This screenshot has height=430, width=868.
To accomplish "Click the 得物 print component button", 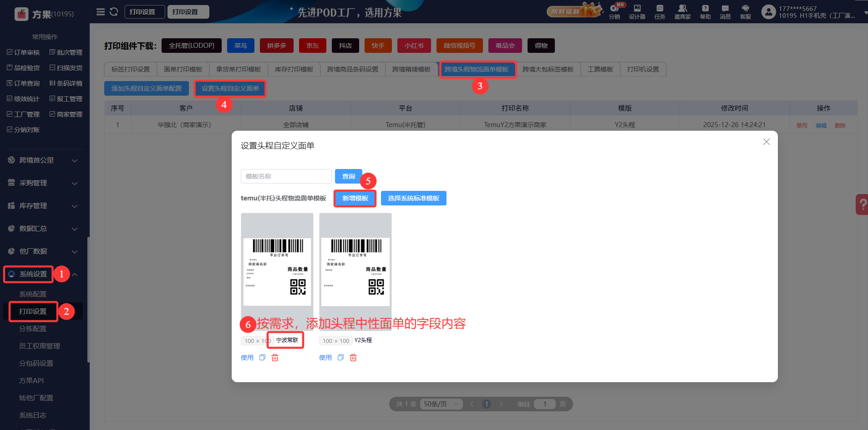I will pyautogui.click(x=541, y=46).
